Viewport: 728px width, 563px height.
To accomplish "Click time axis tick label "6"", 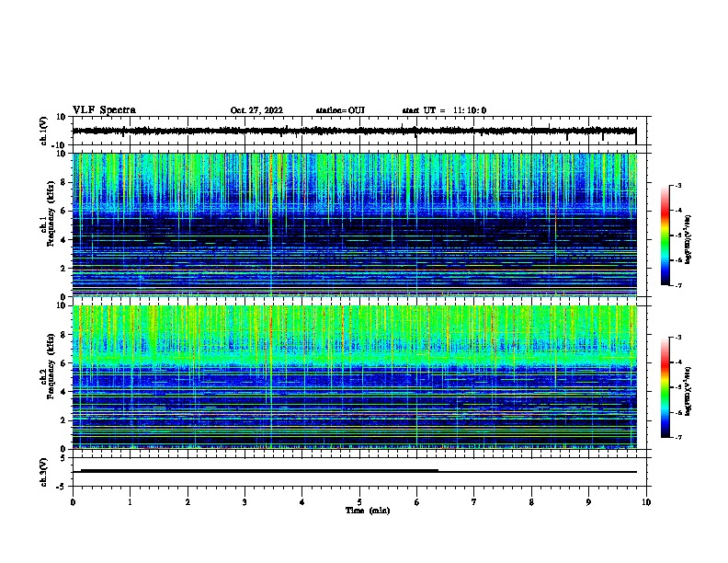I will pos(417,502).
